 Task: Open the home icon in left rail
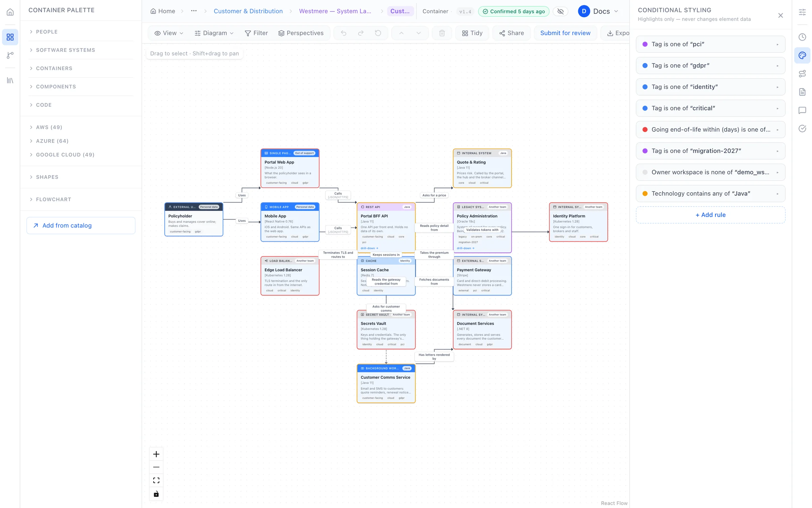10,12
